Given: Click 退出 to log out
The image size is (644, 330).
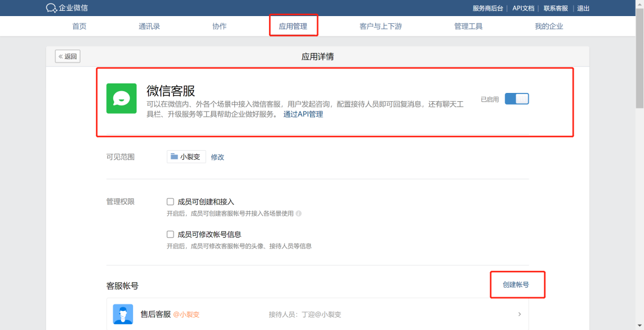Looking at the screenshot, I should point(583,8).
